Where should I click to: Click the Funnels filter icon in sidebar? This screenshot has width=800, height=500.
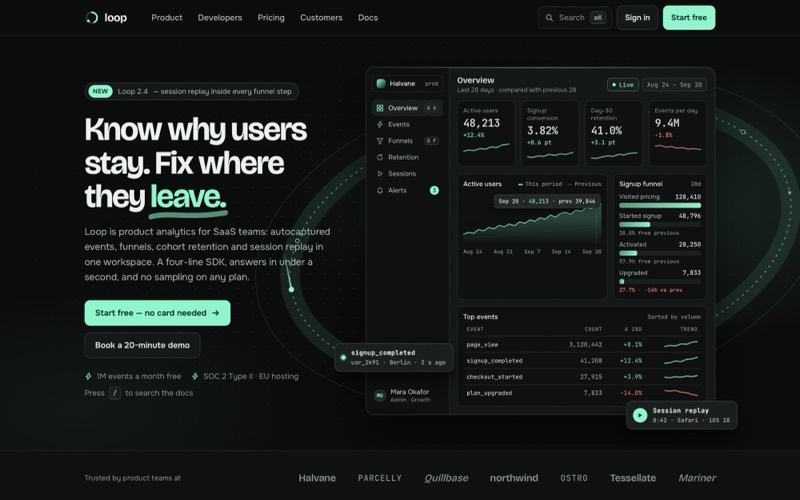tap(380, 141)
